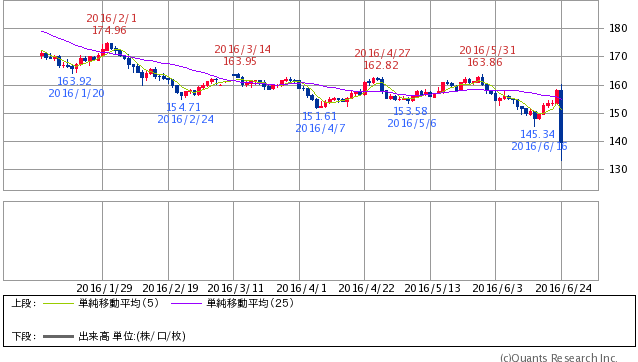Click the 163.86 high price label
Screen dimensions: 638x362
pyautogui.click(x=485, y=62)
